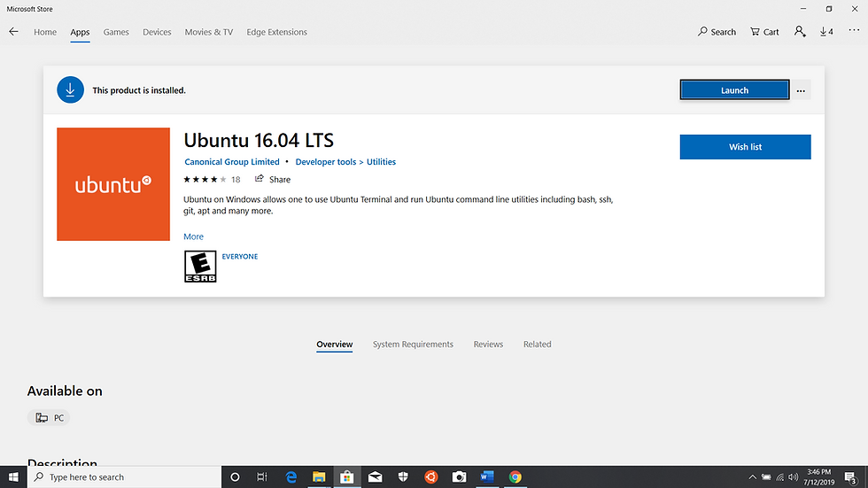The image size is (868, 488).
Task: Open Ubuntu app from taskbar
Action: point(430,477)
